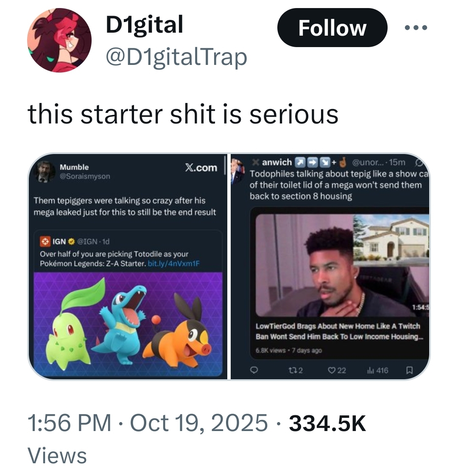Click the bookmark icon in screenshot
Screen dimensions: 458x476
tap(409, 370)
